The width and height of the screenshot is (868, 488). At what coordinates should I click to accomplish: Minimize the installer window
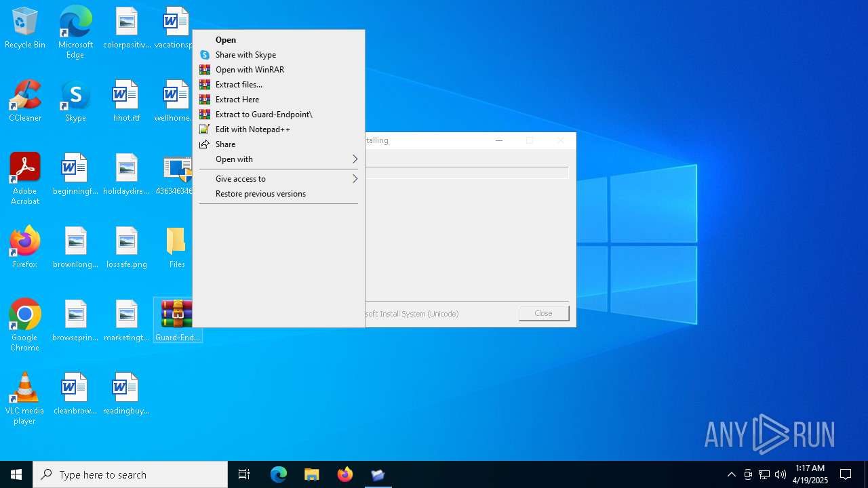(499, 140)
